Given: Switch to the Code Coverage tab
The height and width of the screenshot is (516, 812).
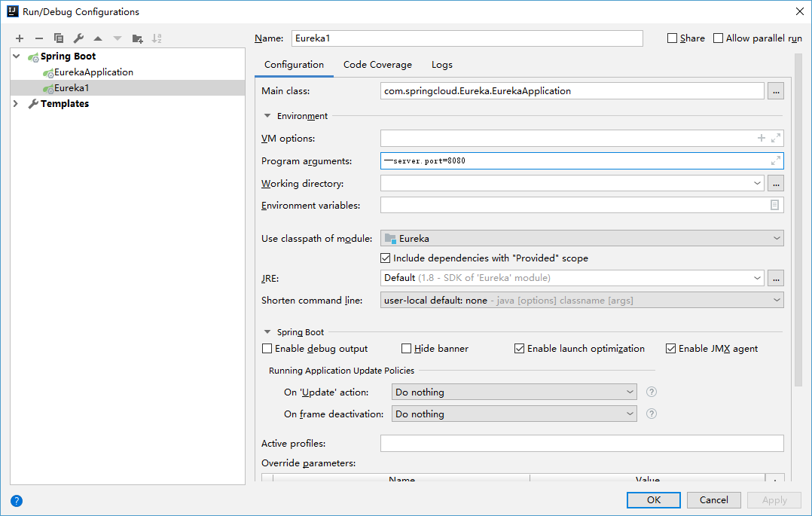Looking at the screenshot, I should click(x=377, y=65).
